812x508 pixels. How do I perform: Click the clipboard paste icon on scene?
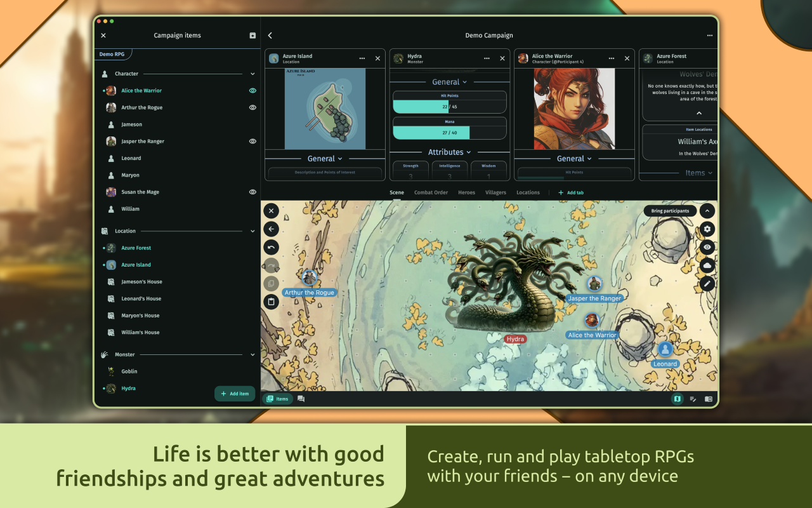coord(271,302)
